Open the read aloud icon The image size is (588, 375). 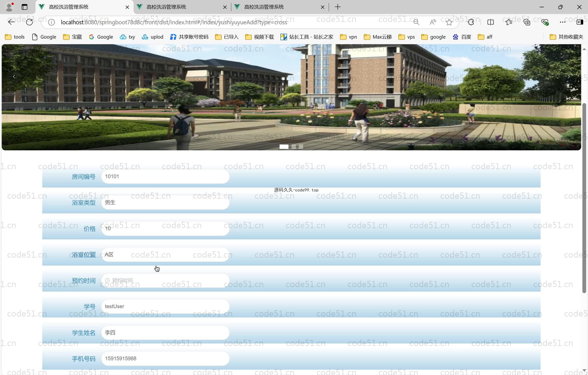(x=433, y=22)
